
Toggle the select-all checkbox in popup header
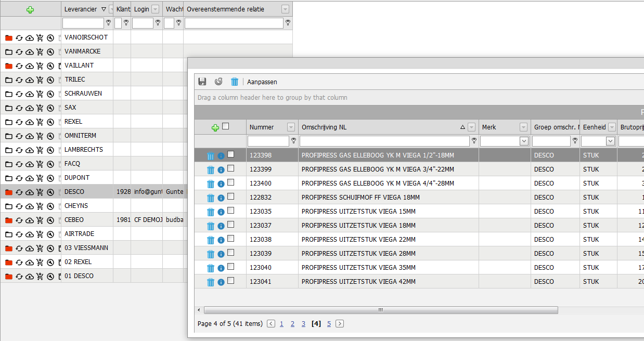(x=226, y=126)
